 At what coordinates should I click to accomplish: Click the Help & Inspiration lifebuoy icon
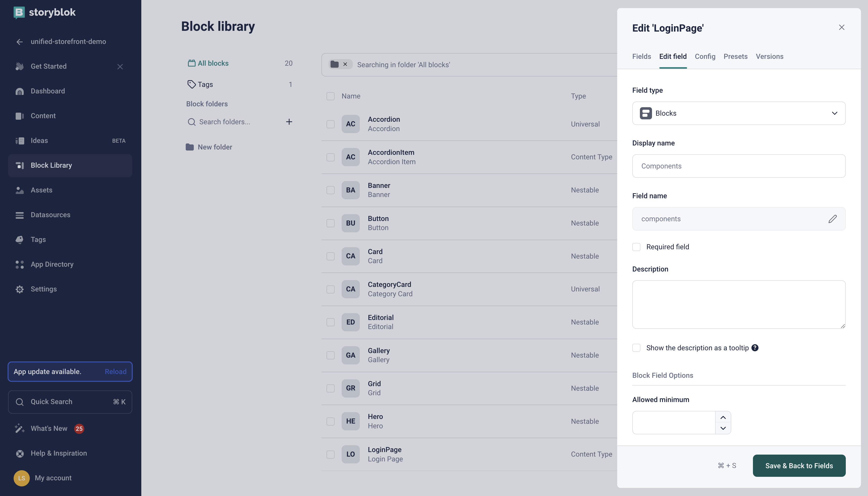point(20,453)
